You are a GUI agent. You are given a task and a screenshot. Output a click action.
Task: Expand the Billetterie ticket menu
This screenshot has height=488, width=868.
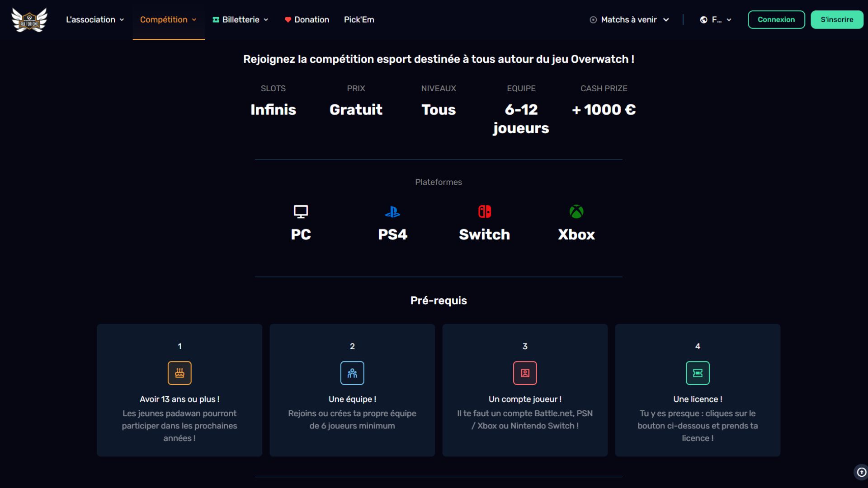(241, 20)
